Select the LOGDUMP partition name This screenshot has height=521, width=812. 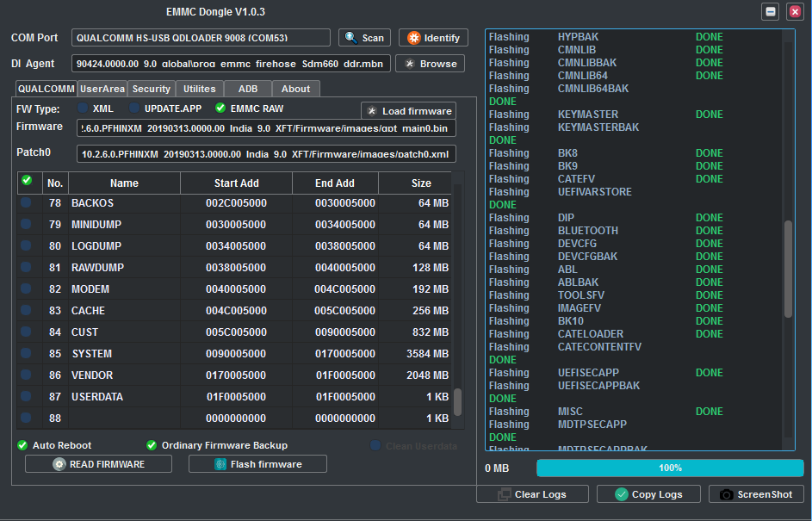coord(96,246)
